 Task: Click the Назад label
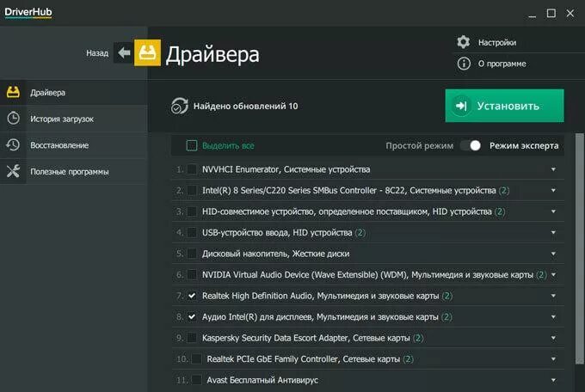coord(97,53)
